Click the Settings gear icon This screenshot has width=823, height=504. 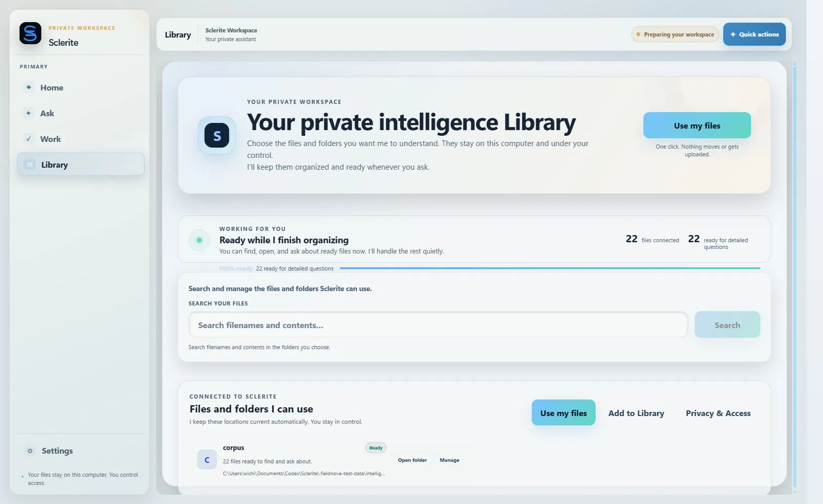pyautogui.click(x=30, y=451)
